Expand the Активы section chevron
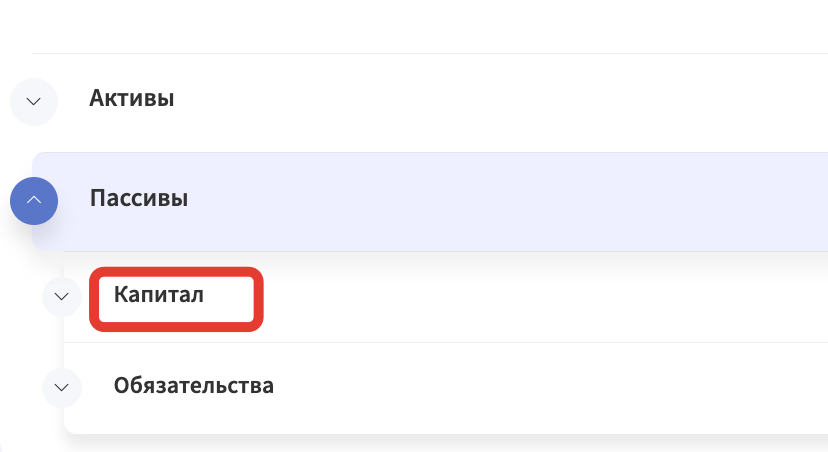Screen dimensions: 828x452 click(34, 102)
